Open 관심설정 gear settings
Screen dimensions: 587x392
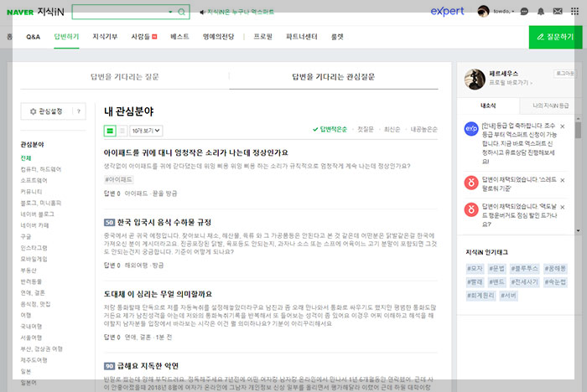coord(46,111)
